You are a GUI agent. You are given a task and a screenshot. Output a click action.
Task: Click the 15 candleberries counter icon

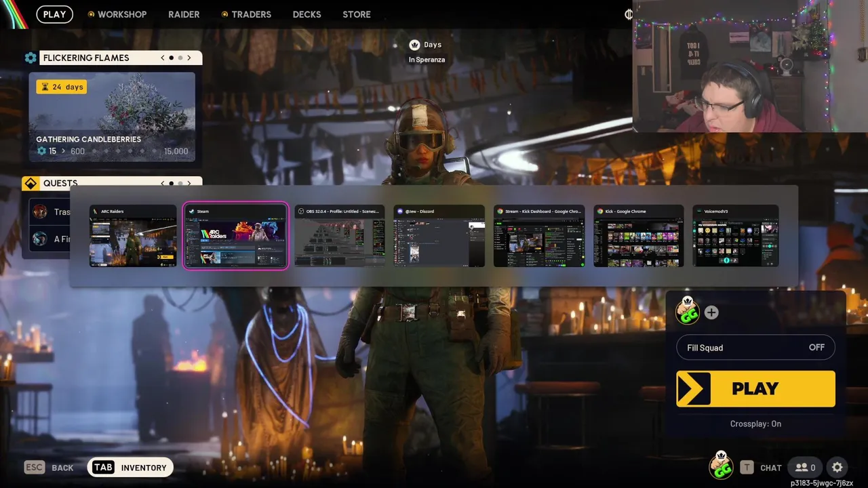(x=41, y=151)
